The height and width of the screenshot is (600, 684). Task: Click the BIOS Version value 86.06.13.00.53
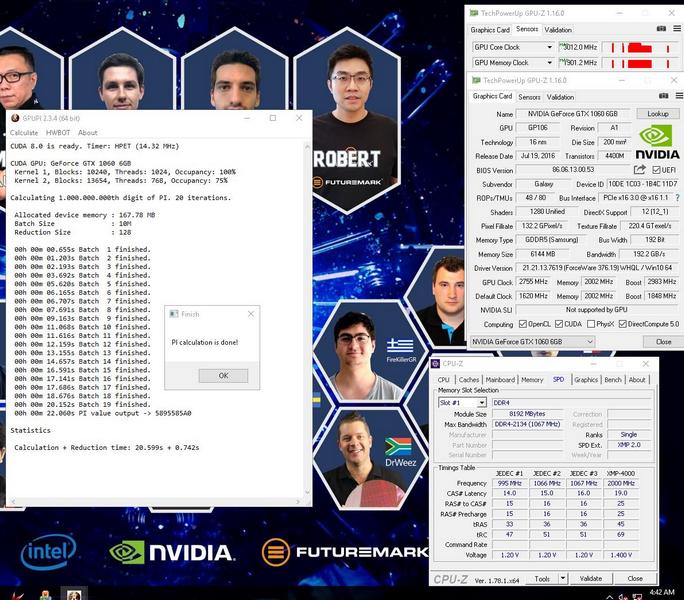[573, 169]
